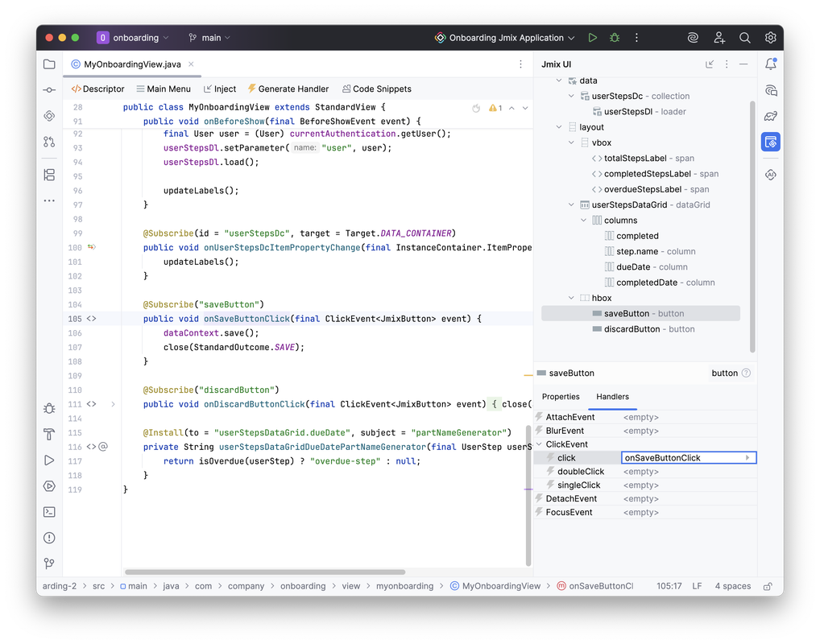Open the Debug tool window in left sidebar

click(49, 408)
